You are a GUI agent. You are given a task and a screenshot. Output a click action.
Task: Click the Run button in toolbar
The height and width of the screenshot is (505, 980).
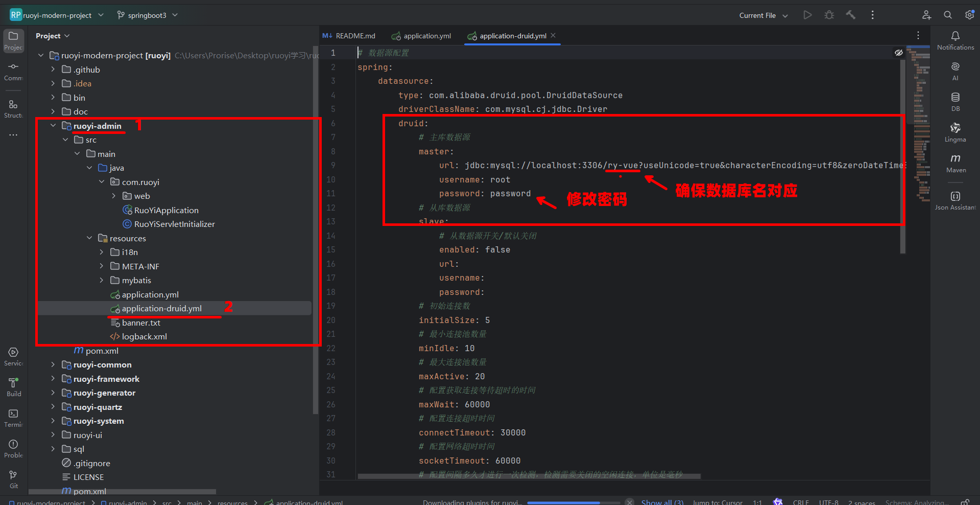[807, 15]
